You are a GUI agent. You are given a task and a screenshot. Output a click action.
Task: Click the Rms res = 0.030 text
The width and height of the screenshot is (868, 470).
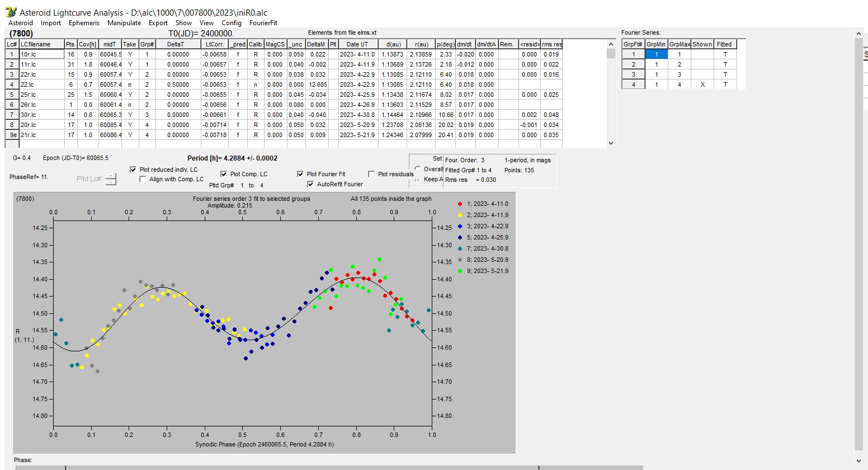click(470, 180)
